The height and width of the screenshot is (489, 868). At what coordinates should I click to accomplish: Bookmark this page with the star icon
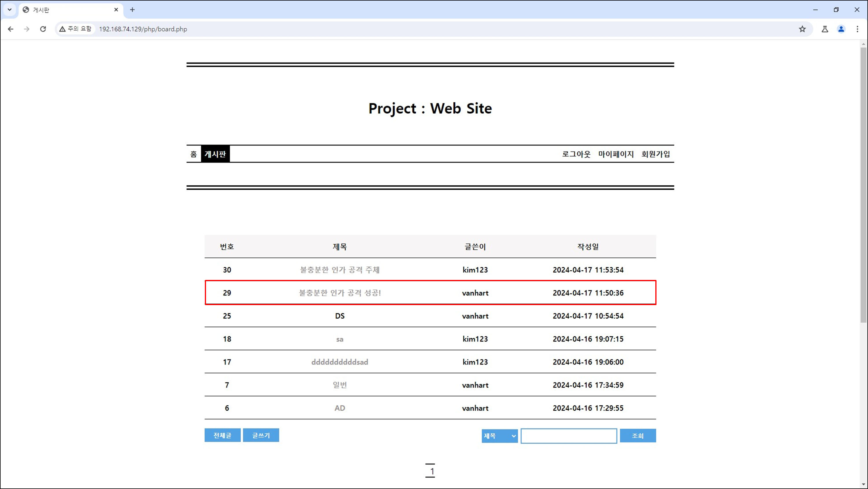[802, 29]
